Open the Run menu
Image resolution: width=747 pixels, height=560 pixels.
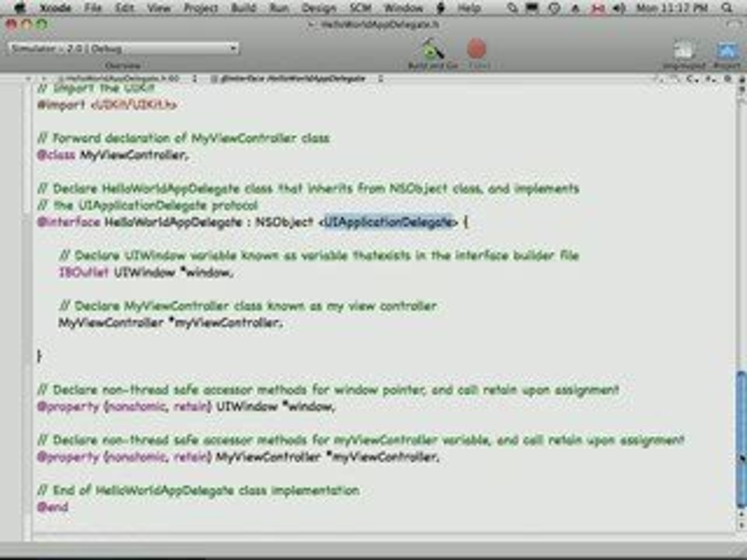click(279, 8)
